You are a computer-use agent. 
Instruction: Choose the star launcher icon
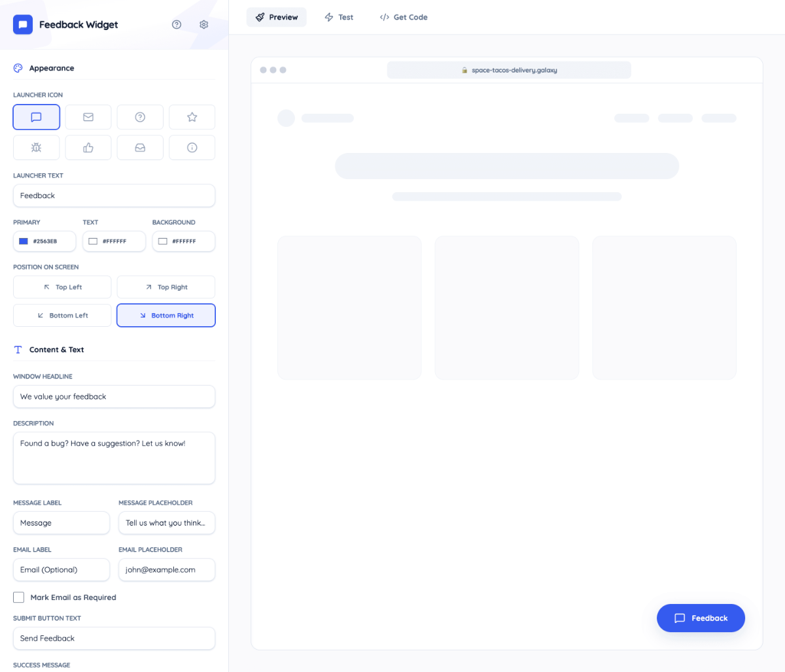192,117
